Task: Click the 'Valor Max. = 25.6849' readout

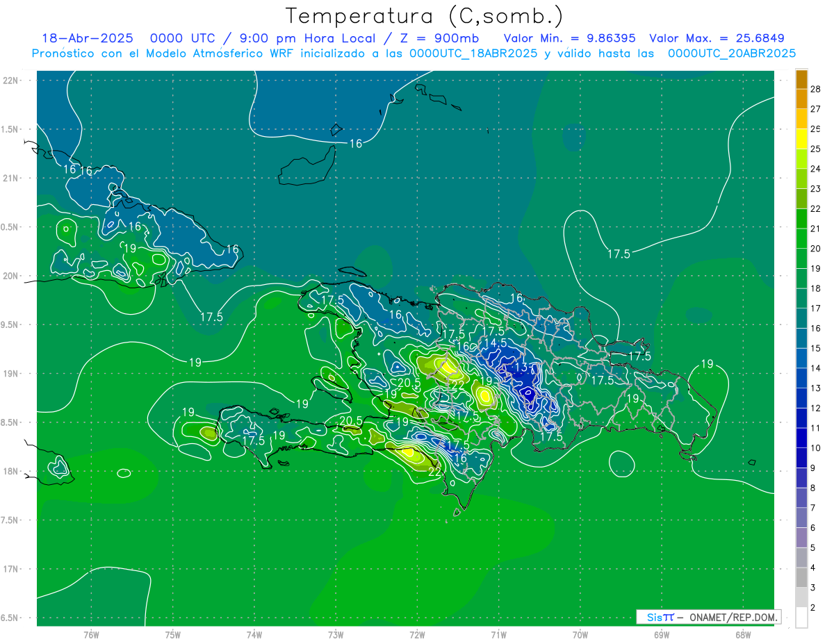Action: (717, 38)
